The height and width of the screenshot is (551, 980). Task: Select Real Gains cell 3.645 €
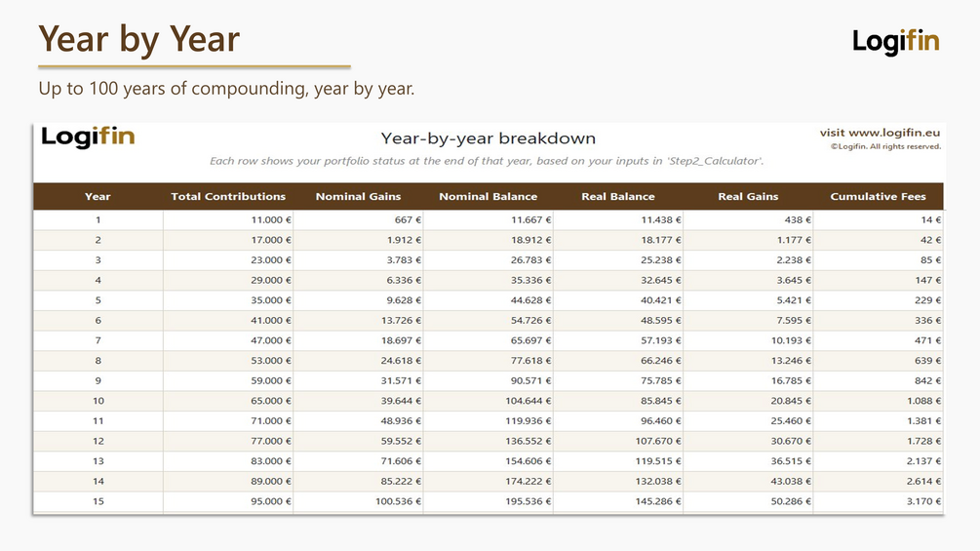748,280
